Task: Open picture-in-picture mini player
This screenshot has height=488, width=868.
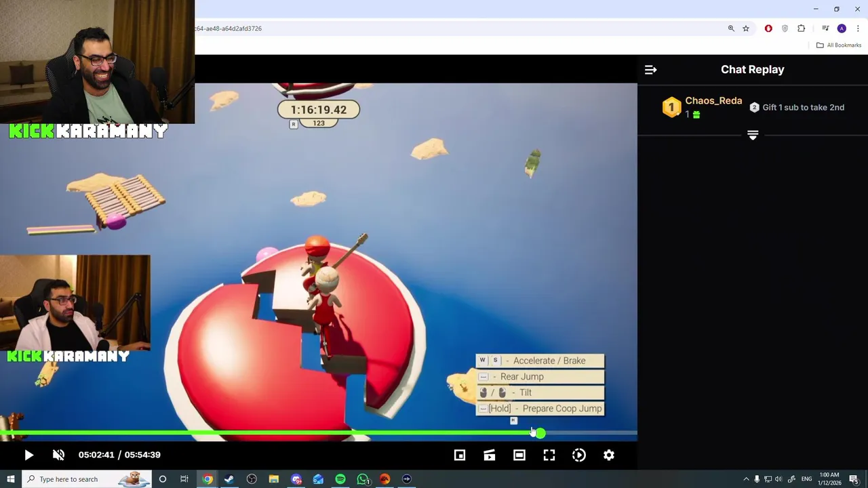Action: pos(460,455)
